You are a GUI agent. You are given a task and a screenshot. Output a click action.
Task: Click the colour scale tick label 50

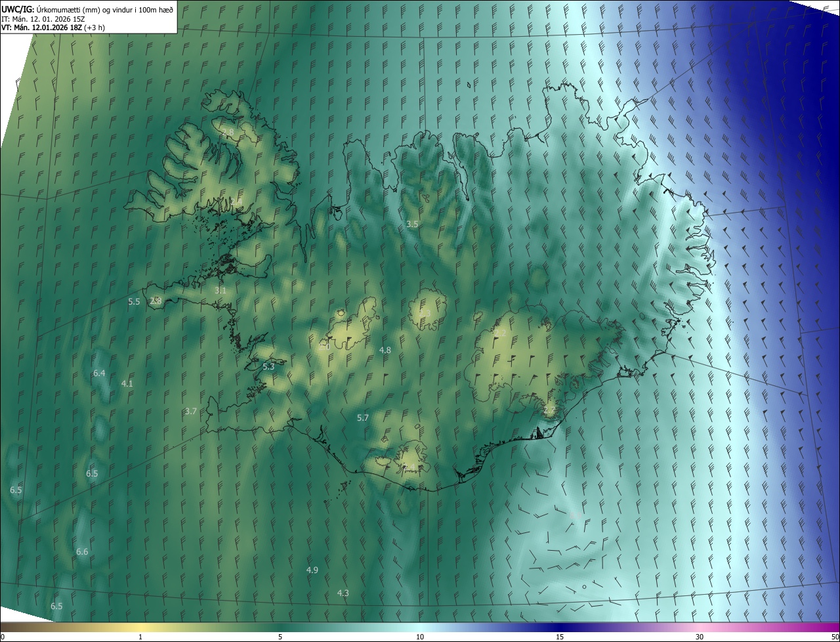pyautogui.click(x=835, y=637)
